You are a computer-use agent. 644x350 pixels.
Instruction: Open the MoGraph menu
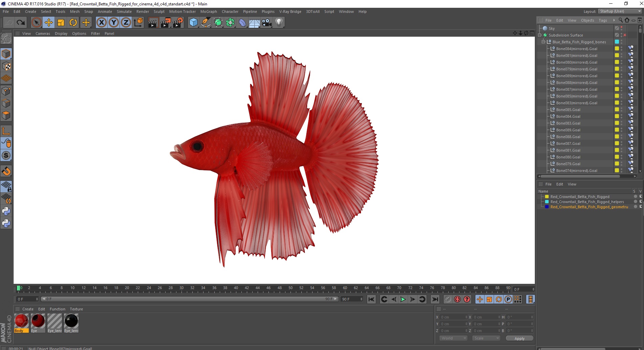[x=209, y=12]
